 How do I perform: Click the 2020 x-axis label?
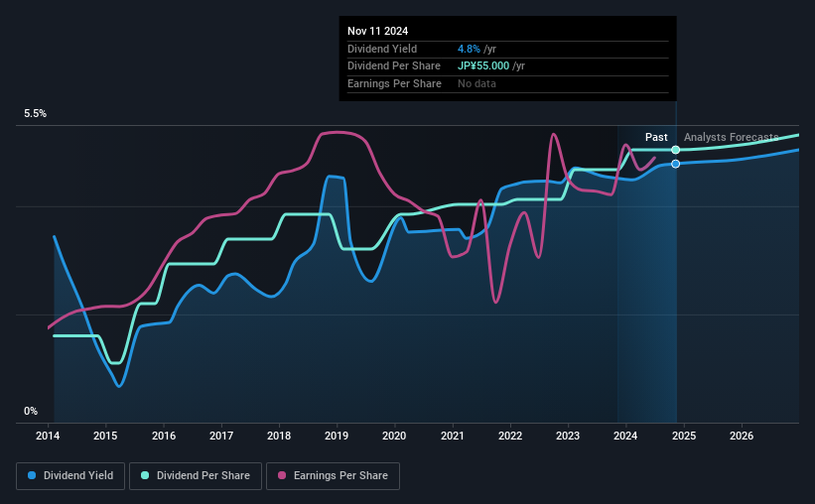pyautogui.click(x=394, y=436)
